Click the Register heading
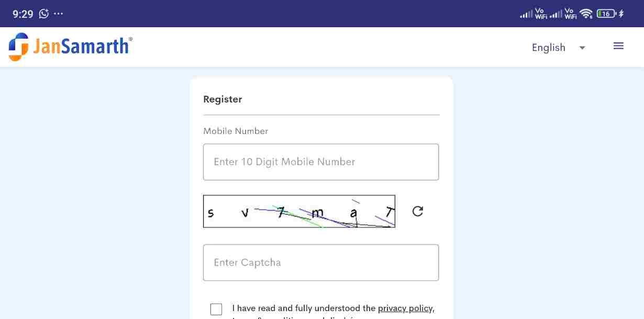This screenshot has width=644, height=319. pos(223,99)
